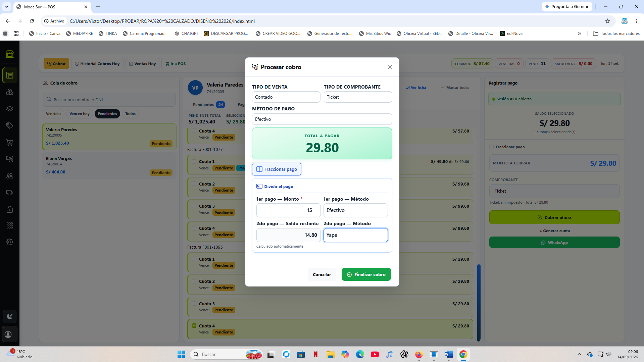Check the Cuota 2 S/ 29.80 checkbox
644x362 pixels.
(x=194, y=281)
